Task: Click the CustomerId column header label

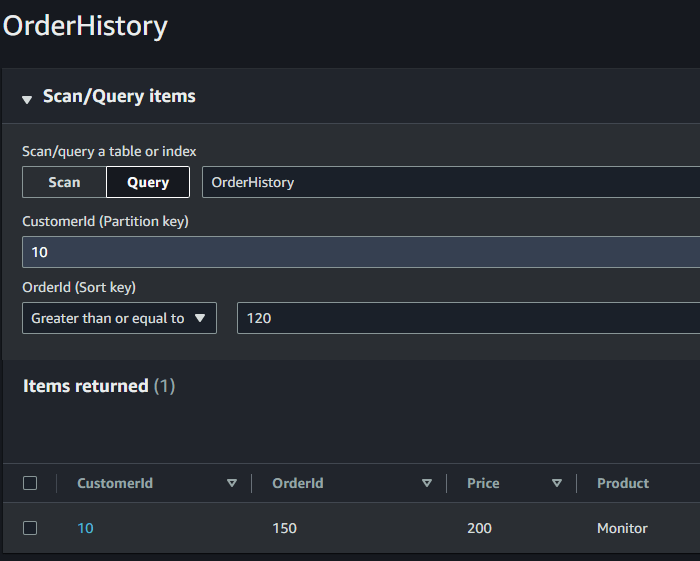Action: point(115,483)
